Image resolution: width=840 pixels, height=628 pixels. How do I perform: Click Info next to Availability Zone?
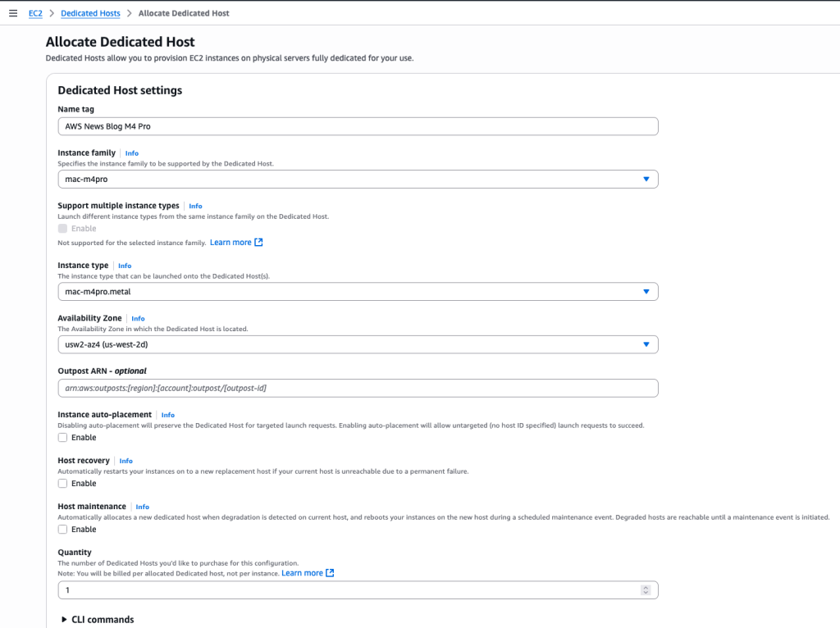(138, 318)
